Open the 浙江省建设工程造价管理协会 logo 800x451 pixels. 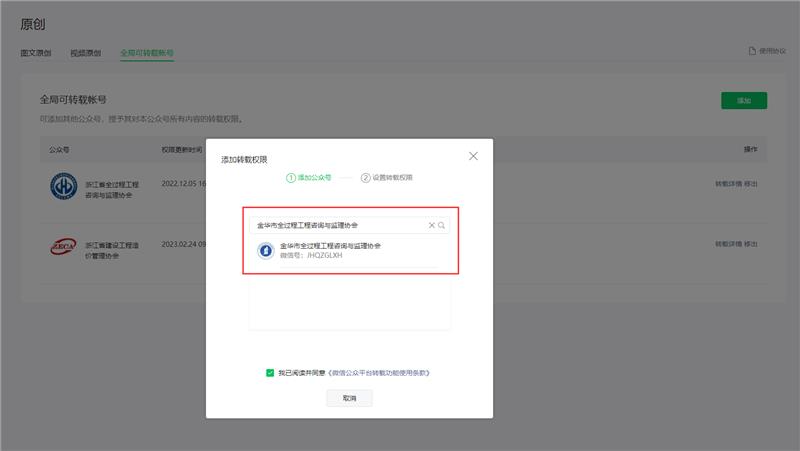click(64, 247)
